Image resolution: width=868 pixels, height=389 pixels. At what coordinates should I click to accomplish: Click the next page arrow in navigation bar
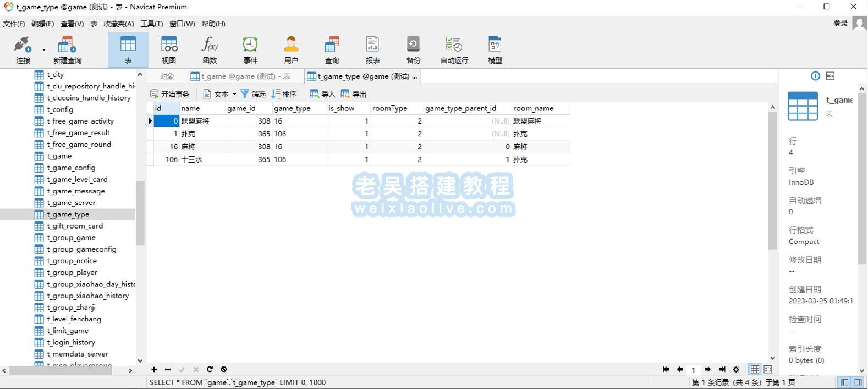click(707, 369)
